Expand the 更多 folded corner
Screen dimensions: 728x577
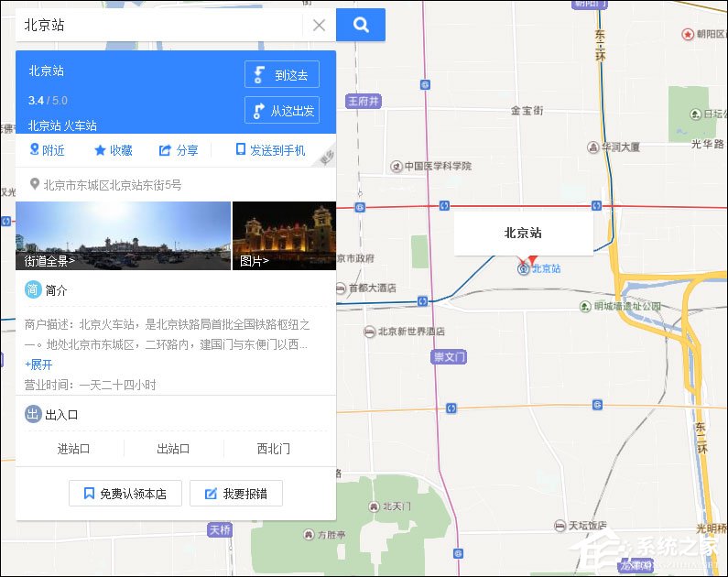click(326, 158)
